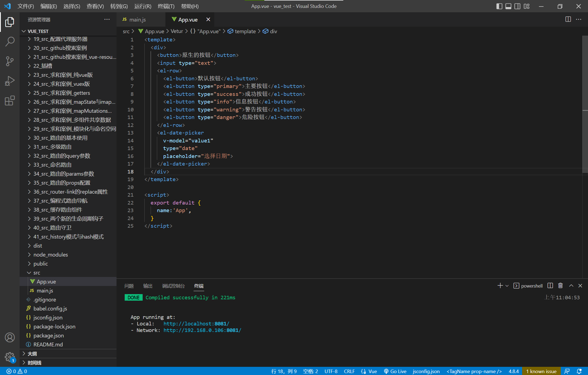Change end of line sequence CRLF

point(349,371)
